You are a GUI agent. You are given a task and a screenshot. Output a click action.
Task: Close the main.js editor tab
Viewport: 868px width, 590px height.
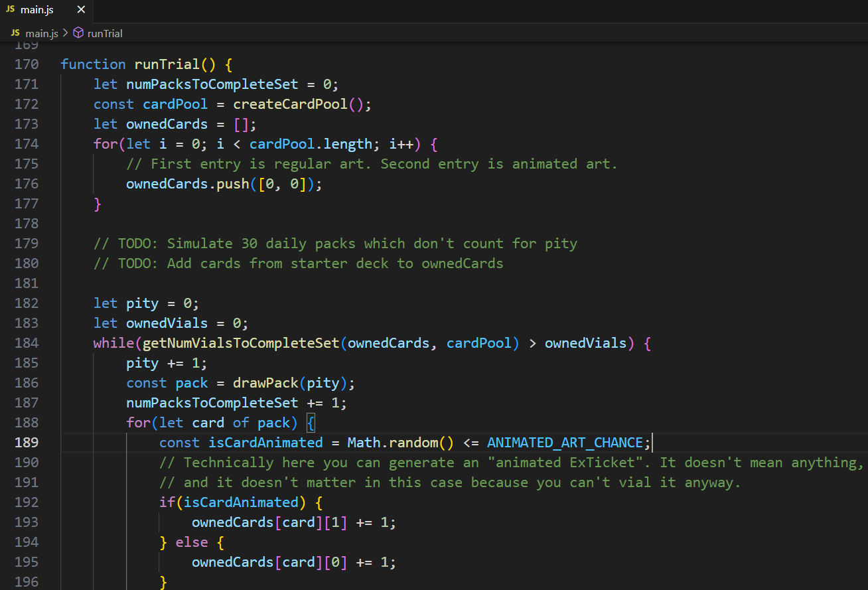coord(81,10)
